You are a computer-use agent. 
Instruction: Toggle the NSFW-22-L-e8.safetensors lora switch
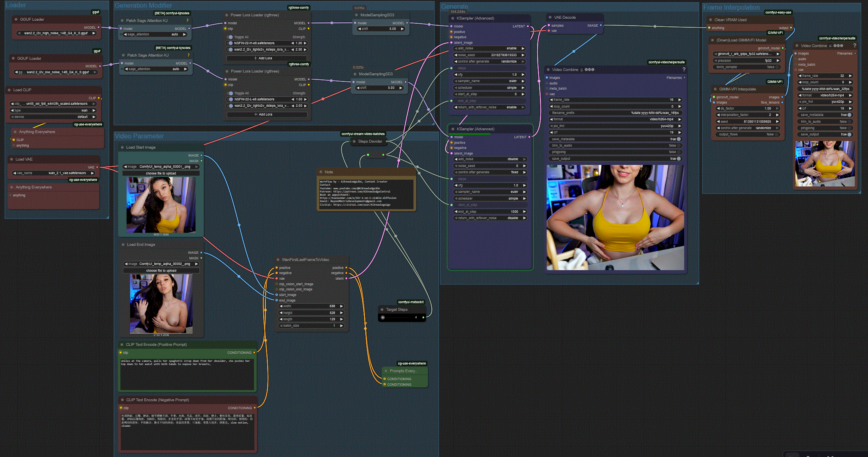pos(230,99)
